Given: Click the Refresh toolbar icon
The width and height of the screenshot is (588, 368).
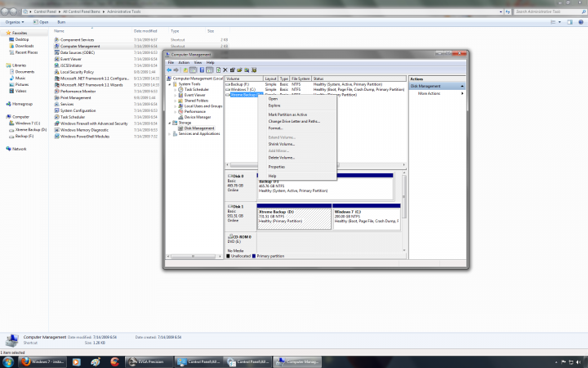Looking at the screenshot, I should pos(218,70).
